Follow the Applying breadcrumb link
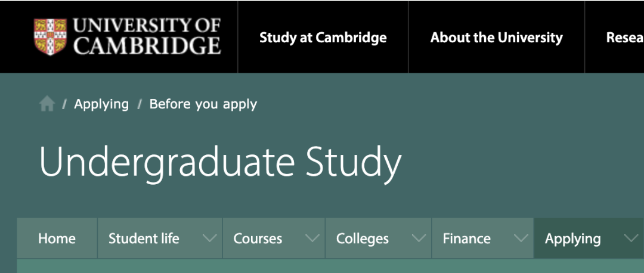 101,104
